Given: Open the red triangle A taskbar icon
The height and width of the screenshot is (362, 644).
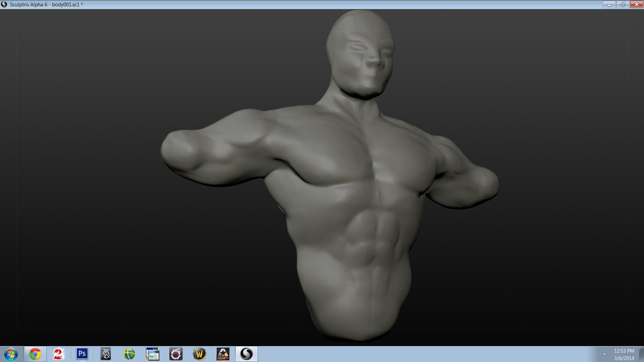Looking at the screenshot, I should tap(223, 354).
